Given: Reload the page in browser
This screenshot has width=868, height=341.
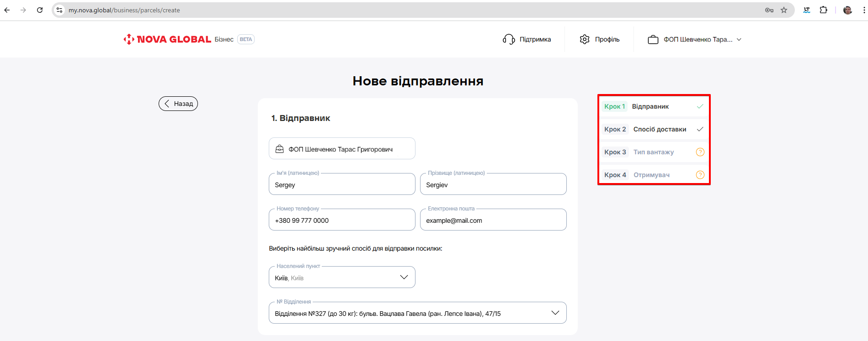Looking at the screenshot, I should [x=40, y=10].
